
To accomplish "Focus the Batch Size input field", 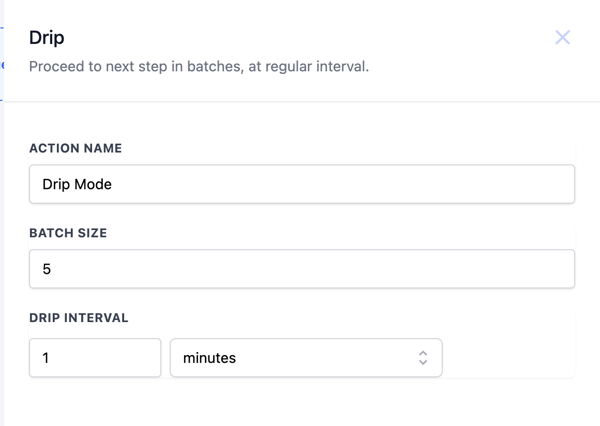I will pos(302,269).
